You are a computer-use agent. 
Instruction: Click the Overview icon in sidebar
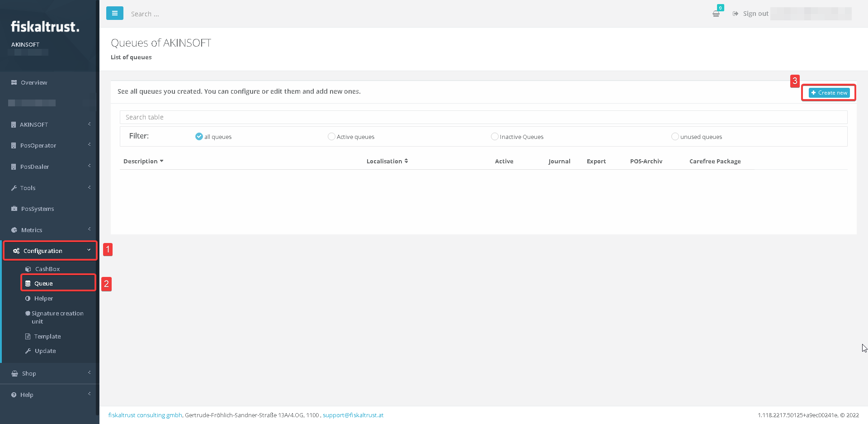point(14,82)
